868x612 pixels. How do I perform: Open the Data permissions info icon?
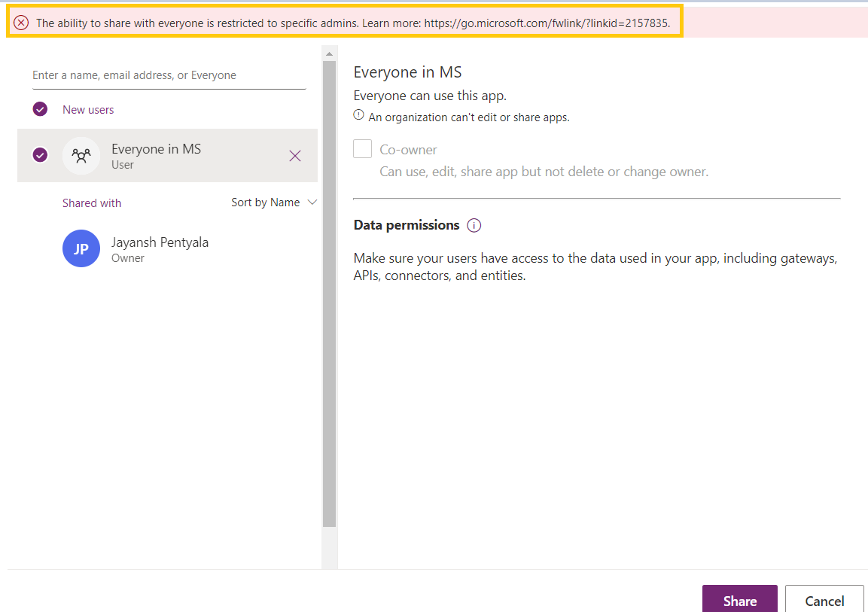474,225
